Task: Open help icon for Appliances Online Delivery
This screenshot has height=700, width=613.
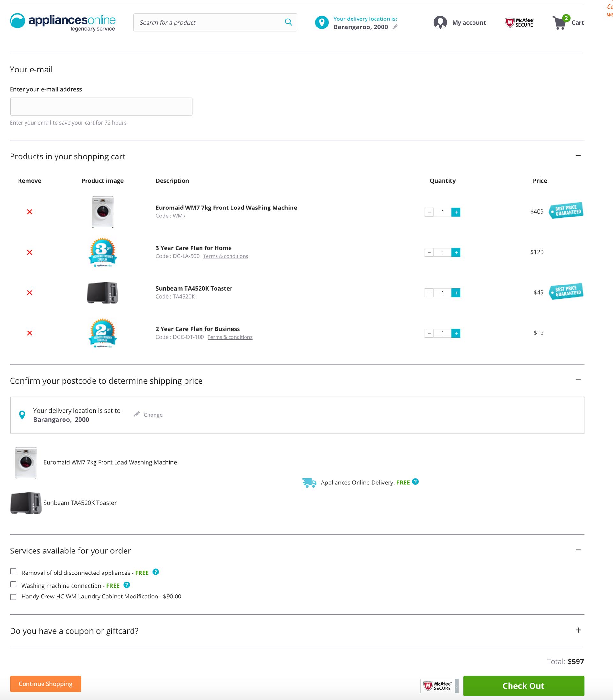Action: point(415,482)
